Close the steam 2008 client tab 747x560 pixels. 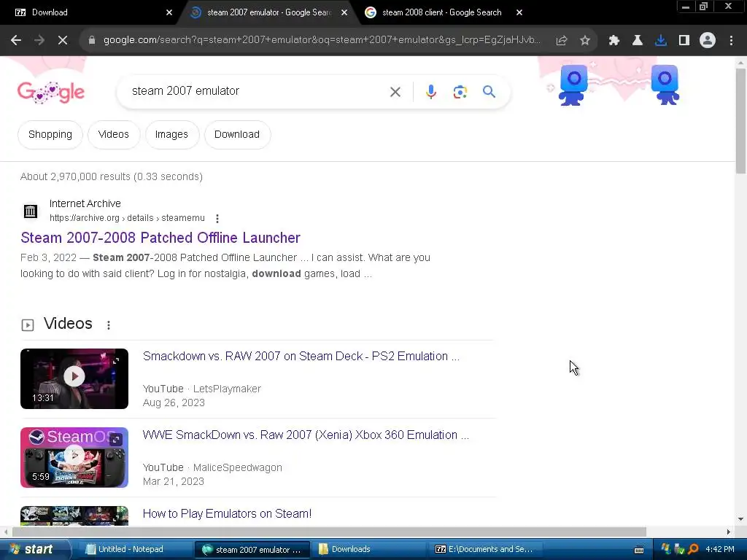tap(519, 12)
